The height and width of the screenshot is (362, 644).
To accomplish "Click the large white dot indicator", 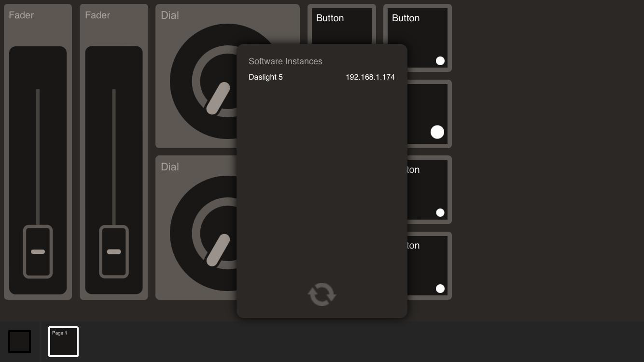I will (x=437, y=132).
